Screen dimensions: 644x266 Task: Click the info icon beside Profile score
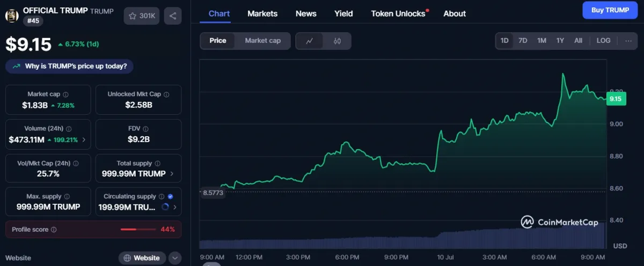pos(54,230)
